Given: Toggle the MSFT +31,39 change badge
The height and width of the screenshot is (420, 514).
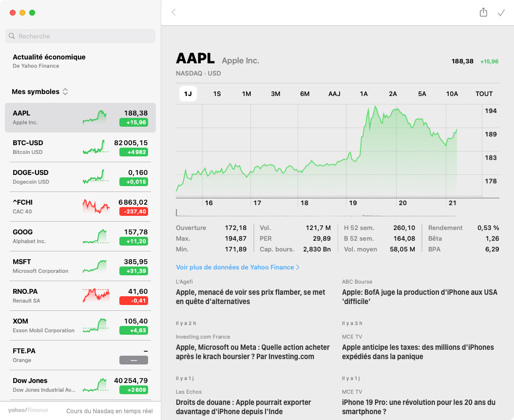Looking at the screenshot, I should [x=134, y=271].
